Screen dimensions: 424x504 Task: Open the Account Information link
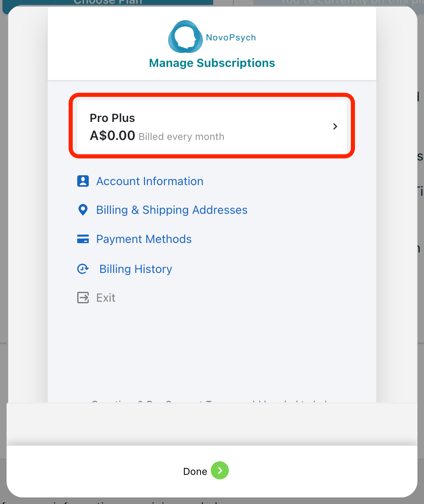pos(150,181)
